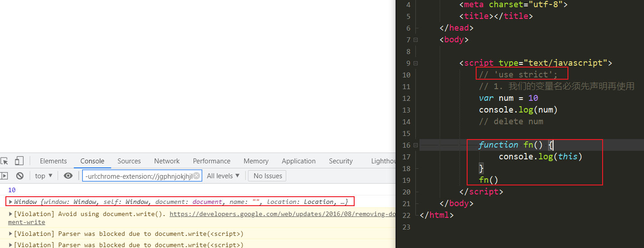Viewport: 644px width, 248px height.
Task: Expand the first Parser was blocked violation
Action: point(11,234)
